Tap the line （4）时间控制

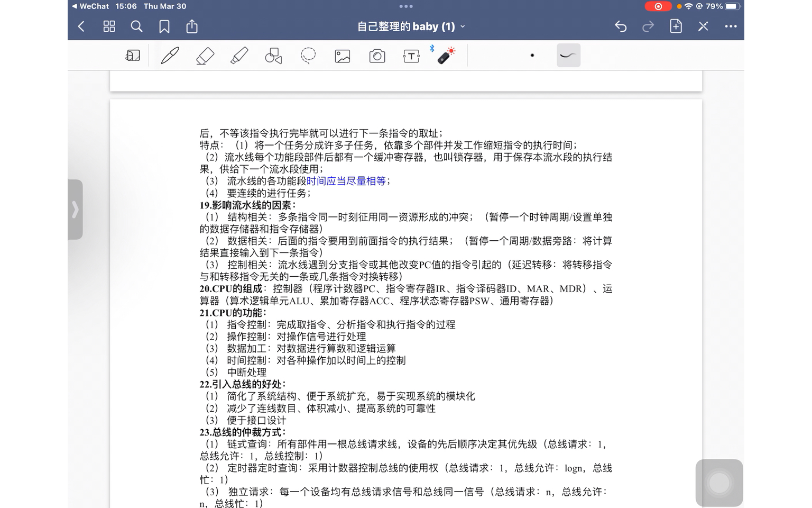click(x=304, y=360)
